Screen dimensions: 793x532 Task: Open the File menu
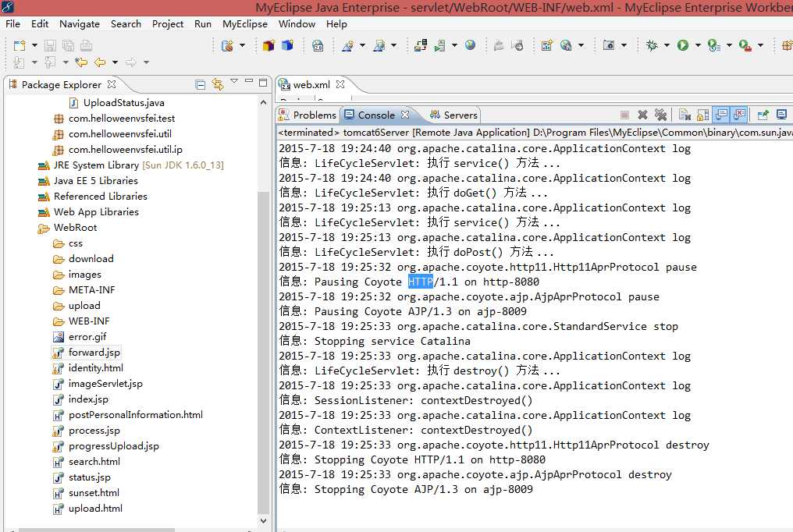tap(12, 23)
